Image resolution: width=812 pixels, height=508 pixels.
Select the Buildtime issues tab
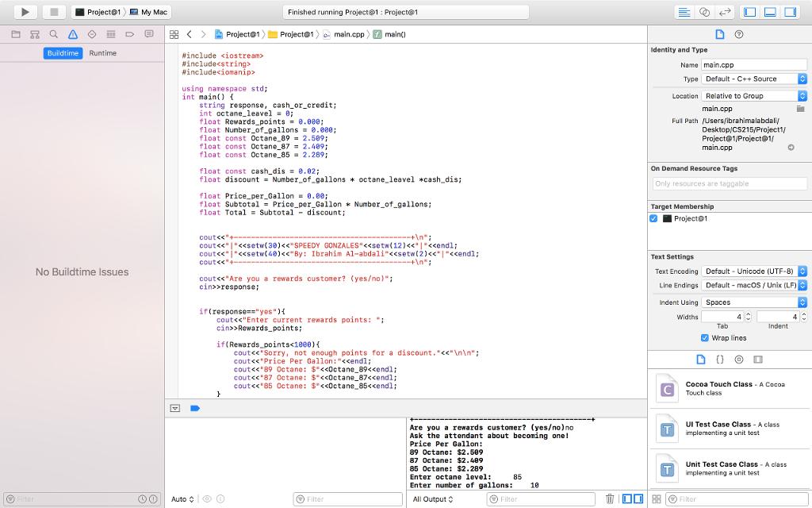63,53
